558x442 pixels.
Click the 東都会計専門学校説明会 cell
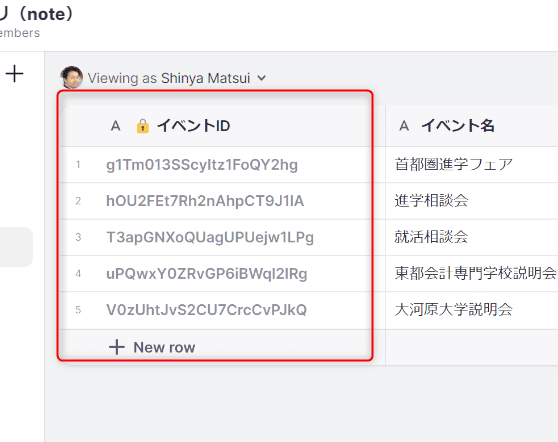[472, 274]
